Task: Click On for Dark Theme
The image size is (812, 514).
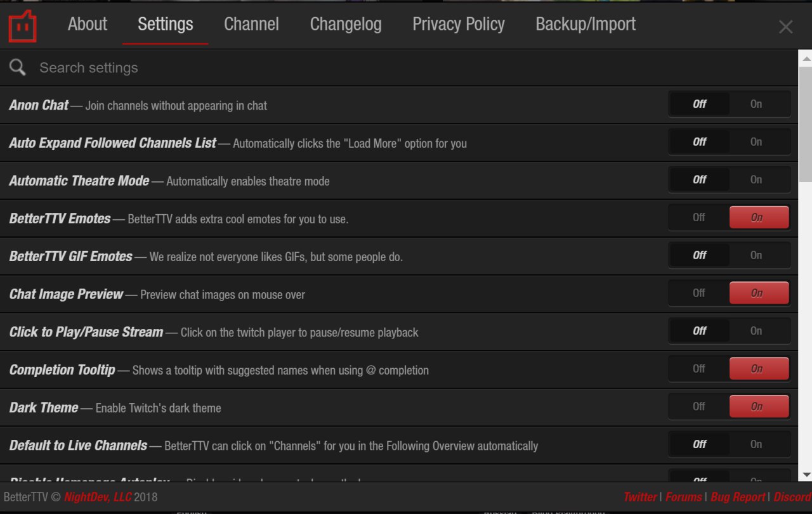Action: [x=759, y=406]
